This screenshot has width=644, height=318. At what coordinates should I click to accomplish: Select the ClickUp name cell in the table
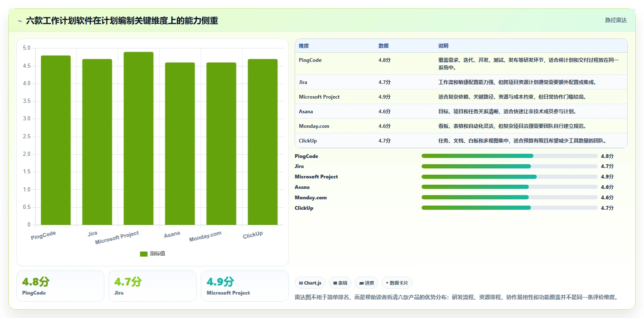click(x=308, y=141)
